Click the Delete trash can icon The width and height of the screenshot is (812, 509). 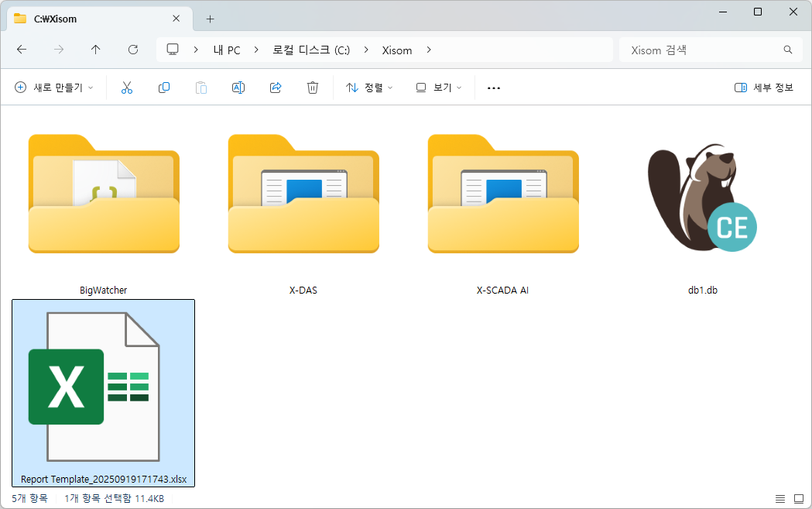(x=313, y=88)
